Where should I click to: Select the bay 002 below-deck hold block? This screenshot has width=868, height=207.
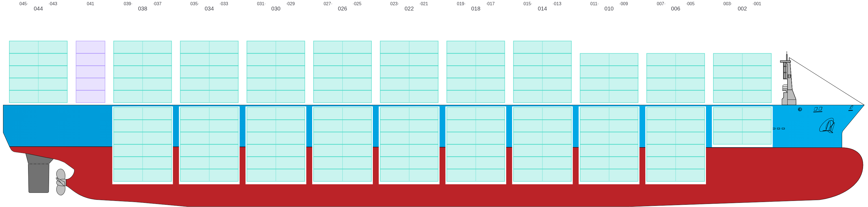pyautogui.click(x=742, y=126)
